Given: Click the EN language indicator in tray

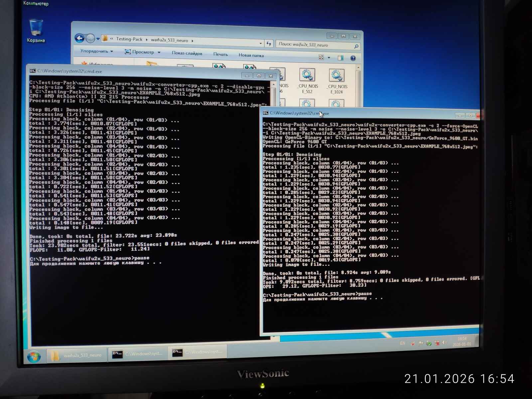Looking at the screenshot, I should (403, 343).
